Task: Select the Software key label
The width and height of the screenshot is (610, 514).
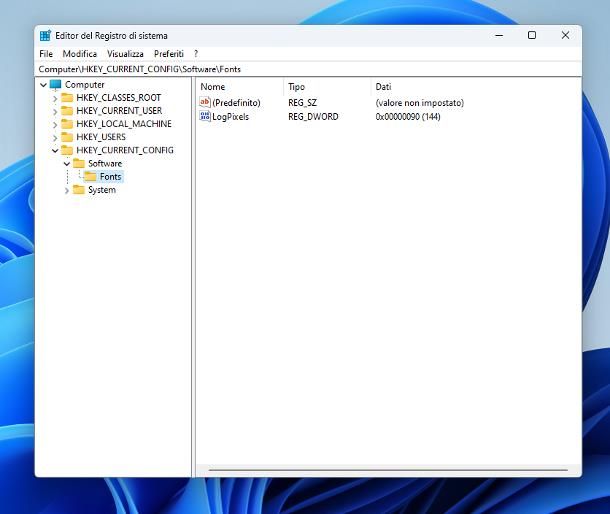Action: click(105, 163)
